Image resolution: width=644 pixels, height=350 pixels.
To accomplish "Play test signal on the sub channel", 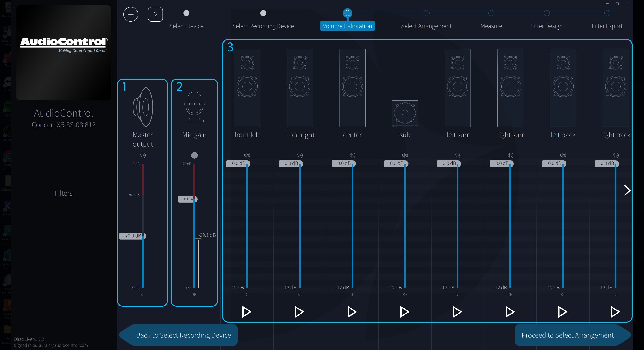I will tap(405, 312).
